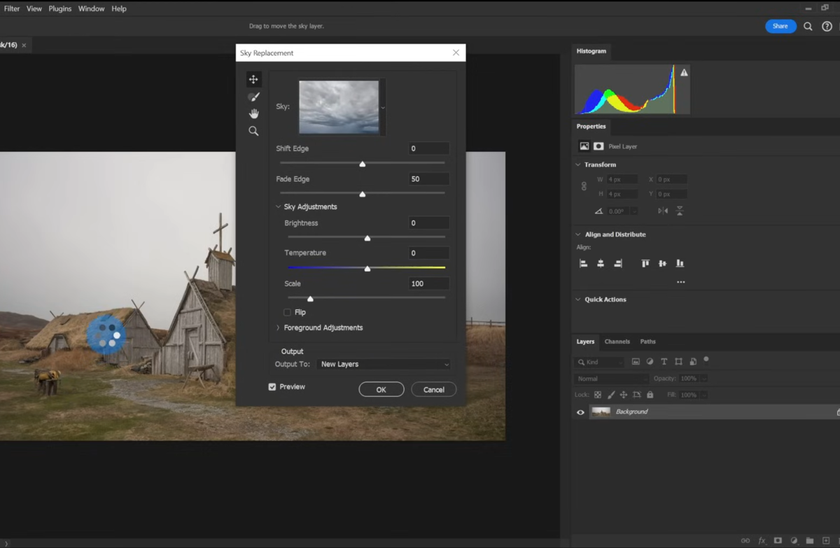Switch to the Channels tab

pos(617,342)
